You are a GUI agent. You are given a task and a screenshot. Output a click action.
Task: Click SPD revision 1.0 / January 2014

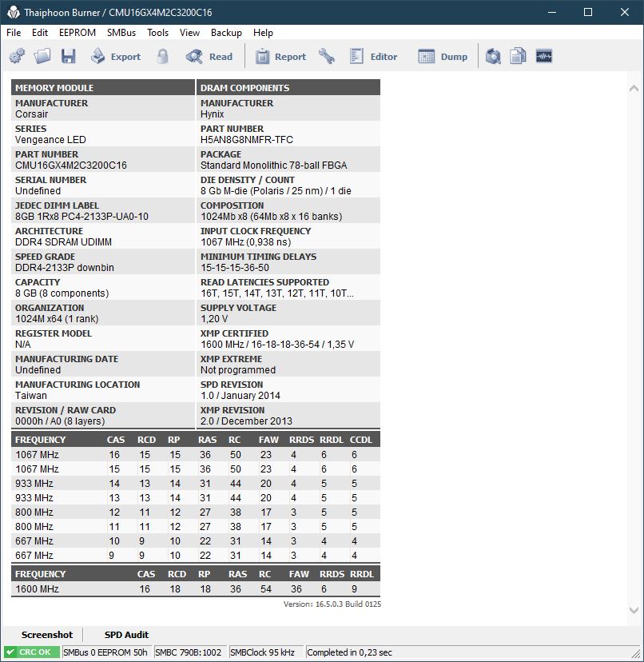click(x=241, y=396)
